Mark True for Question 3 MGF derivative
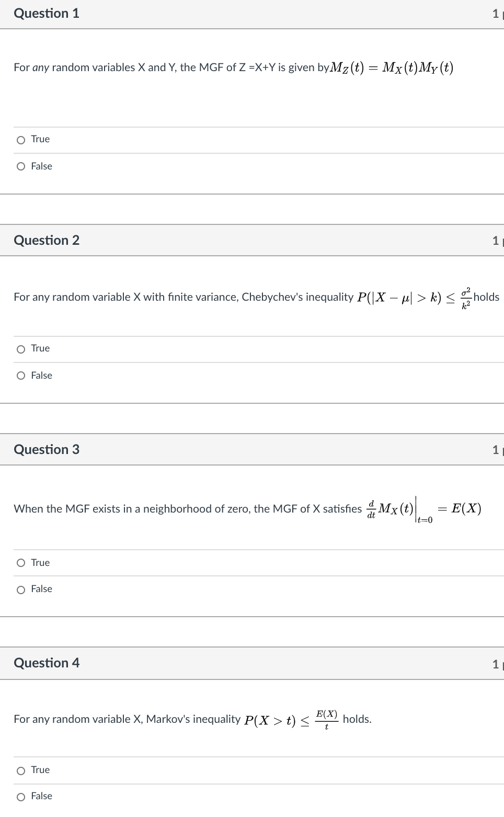The image size is (504, 817). tap(21, 563)
